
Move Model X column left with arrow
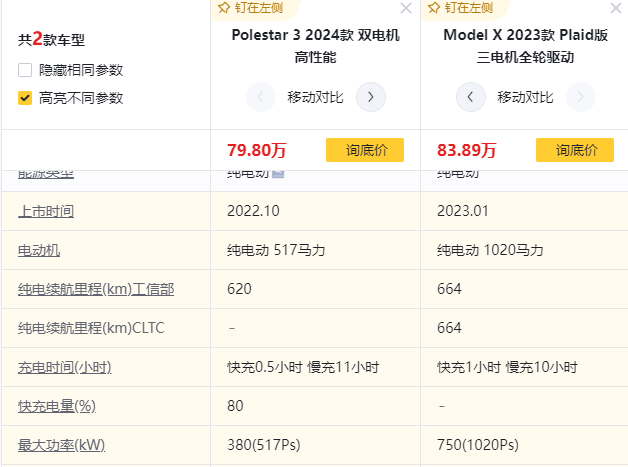(471, 97)
